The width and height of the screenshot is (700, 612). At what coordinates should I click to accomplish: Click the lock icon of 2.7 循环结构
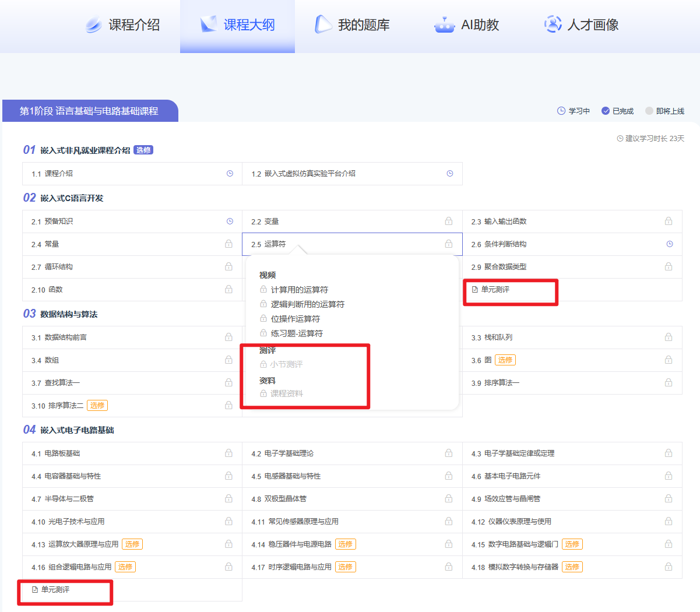(x=228, y=266)
